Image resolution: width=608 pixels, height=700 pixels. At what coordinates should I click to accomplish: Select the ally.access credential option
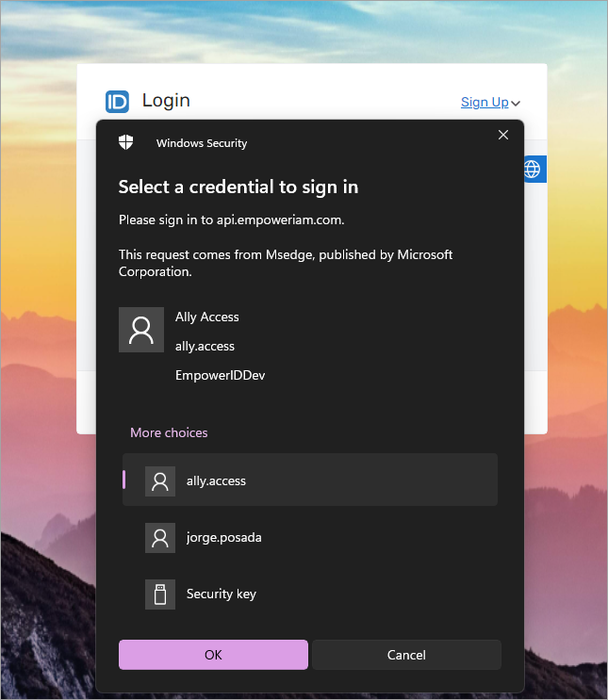(310, 480)
